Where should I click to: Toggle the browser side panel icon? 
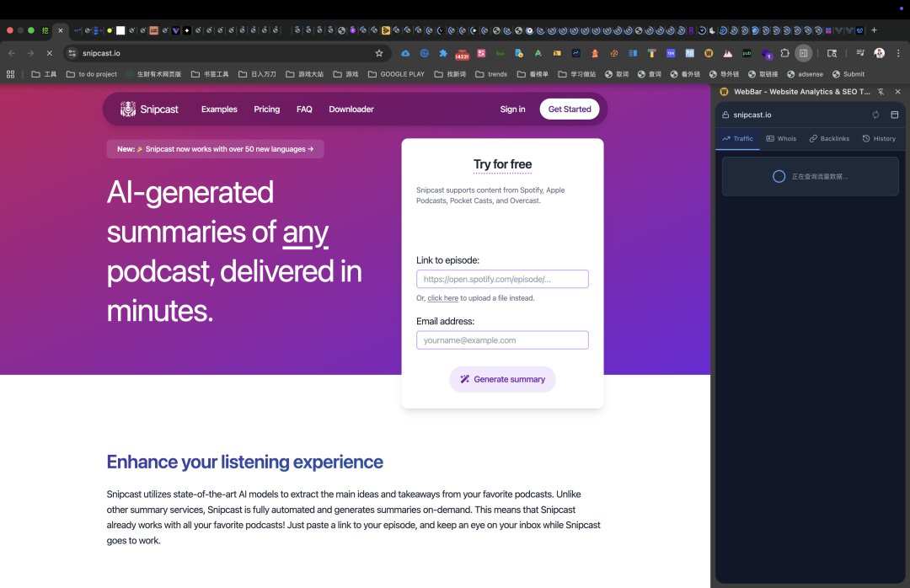point(803,53)
